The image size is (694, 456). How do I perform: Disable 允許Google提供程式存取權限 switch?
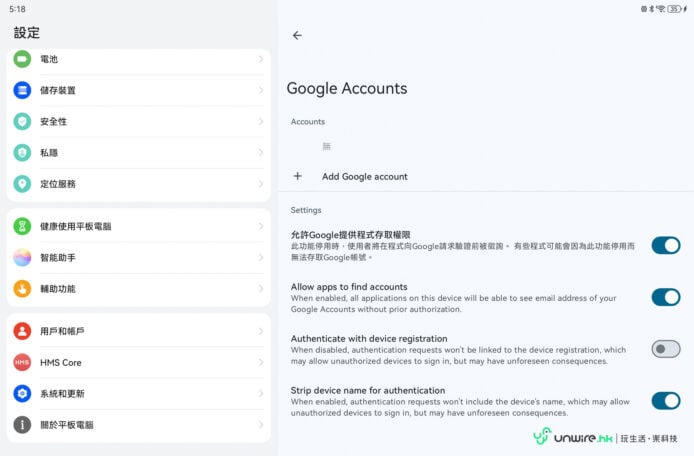click(x=665, y=245)
